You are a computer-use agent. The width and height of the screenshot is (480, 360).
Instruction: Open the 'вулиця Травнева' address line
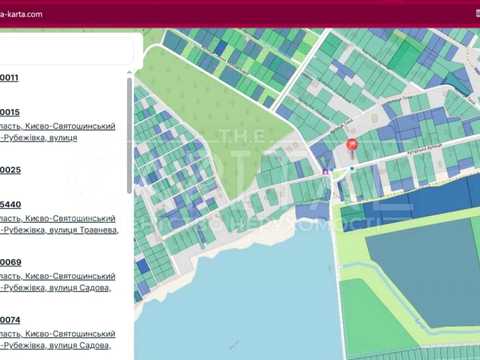coord(59,224)
